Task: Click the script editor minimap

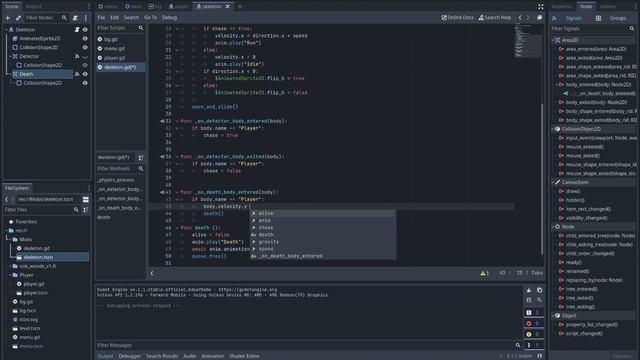Action: [528, 41]
